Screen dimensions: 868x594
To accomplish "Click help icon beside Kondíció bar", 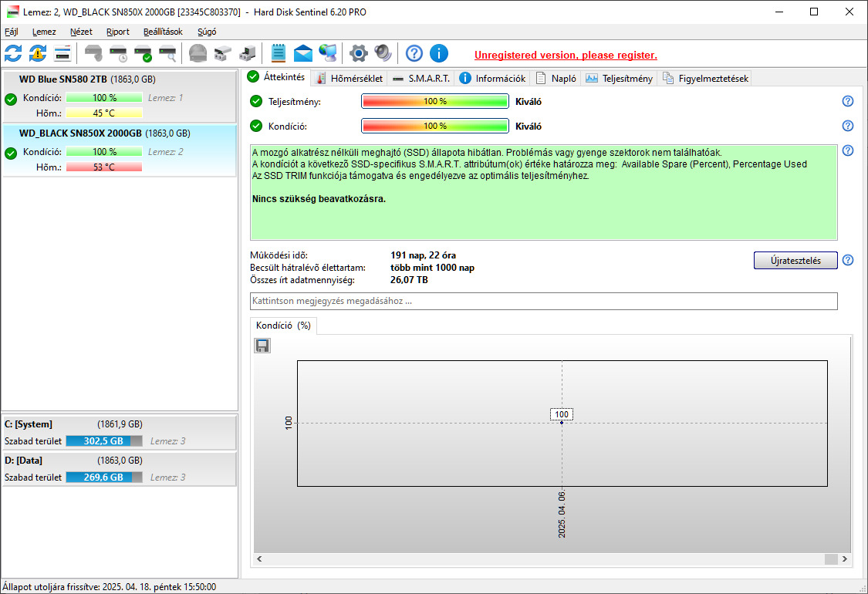I will [847, 126].
